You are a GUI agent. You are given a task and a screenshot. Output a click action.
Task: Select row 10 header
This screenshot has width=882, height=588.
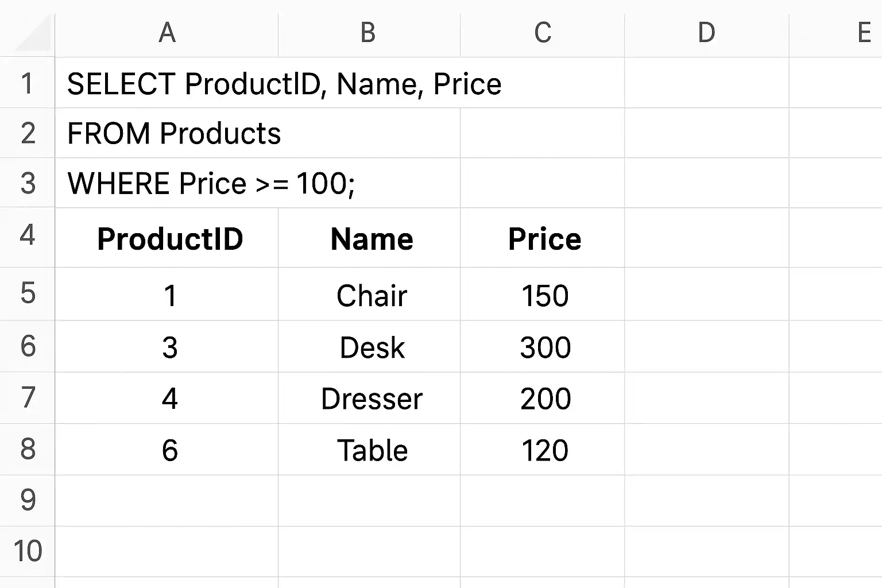click(x=27, y=551)
